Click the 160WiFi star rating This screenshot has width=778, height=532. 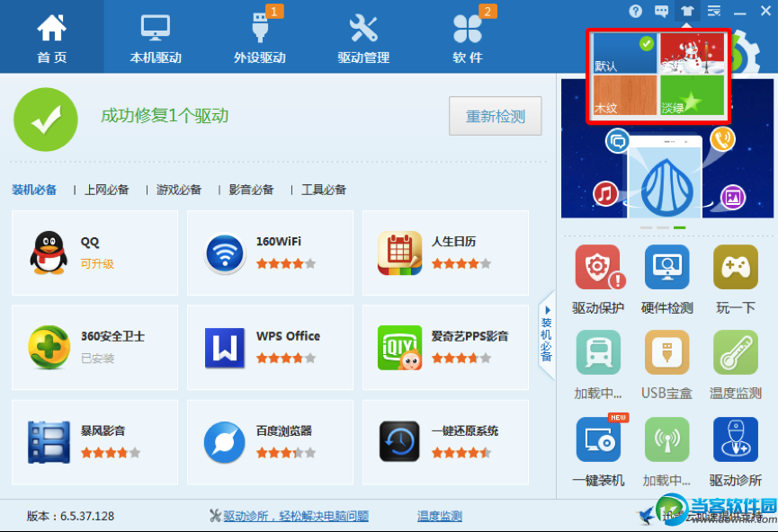[286, 264]
